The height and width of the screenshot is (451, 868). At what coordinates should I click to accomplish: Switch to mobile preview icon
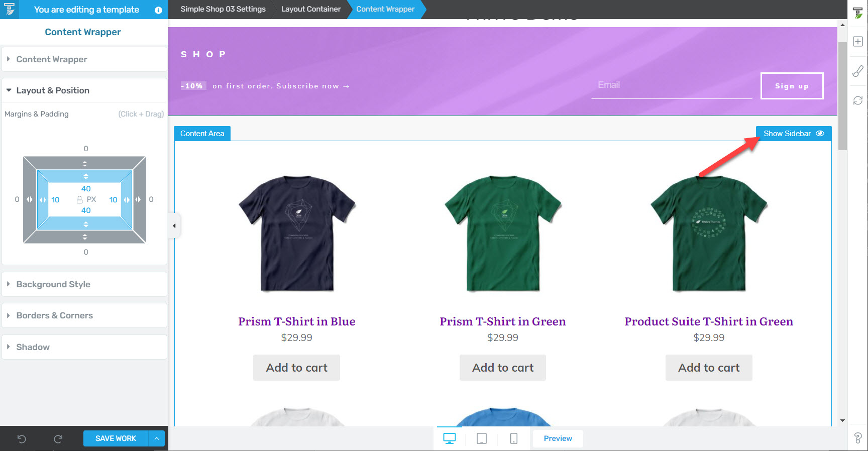pyautogui.click(x=513, y=438)
